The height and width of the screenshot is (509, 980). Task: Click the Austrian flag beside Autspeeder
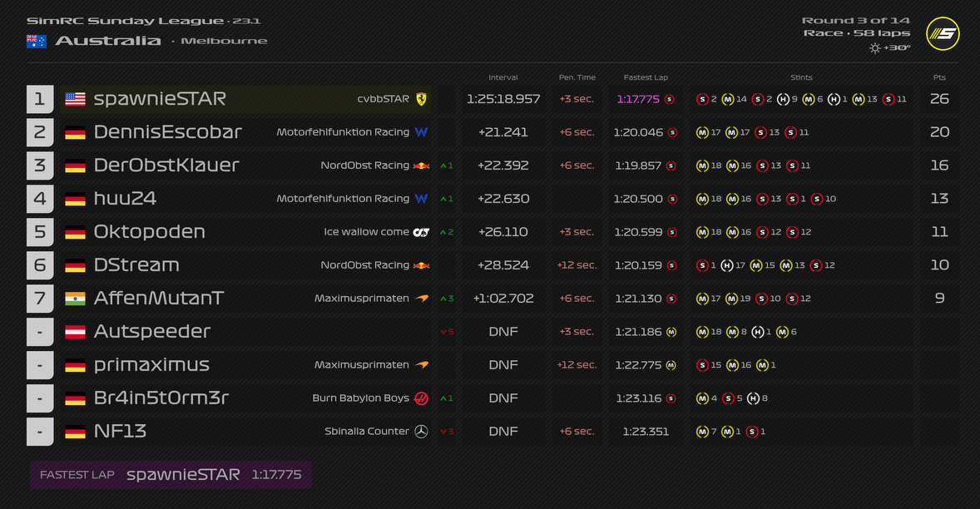point(76,332)
